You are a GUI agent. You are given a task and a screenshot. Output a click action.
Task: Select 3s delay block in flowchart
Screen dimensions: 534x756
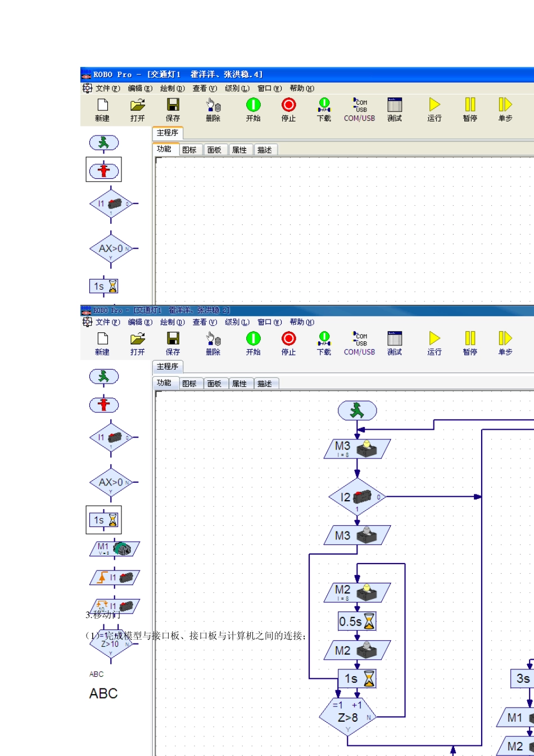[x=522, y=679]
